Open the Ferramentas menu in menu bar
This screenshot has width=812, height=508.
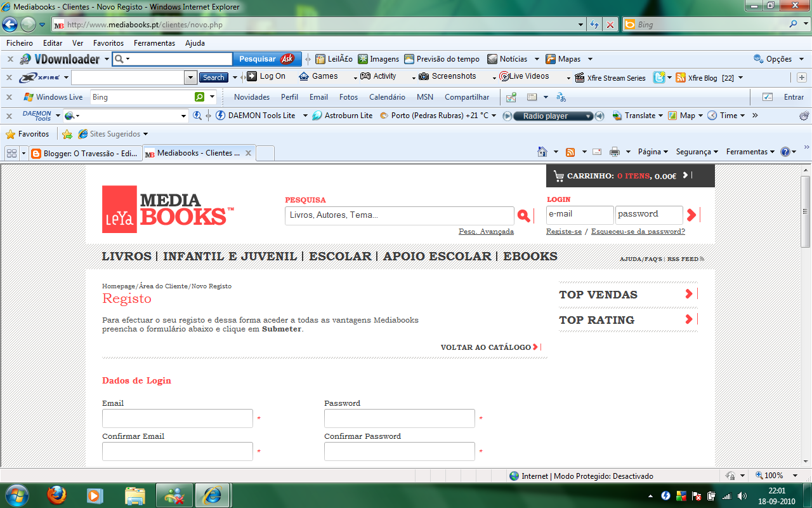coord(154,43)
